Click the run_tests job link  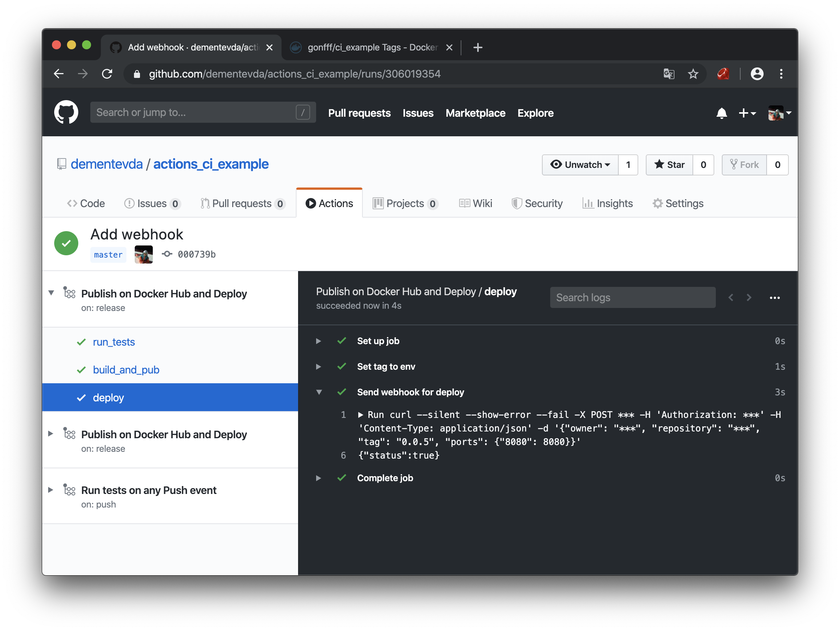coord(114,342)
